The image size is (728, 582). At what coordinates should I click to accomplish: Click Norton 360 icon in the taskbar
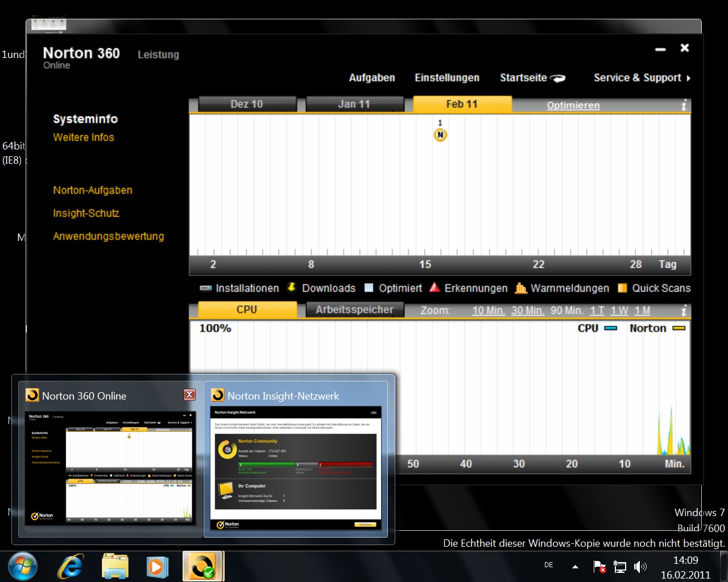pos(202,567)
